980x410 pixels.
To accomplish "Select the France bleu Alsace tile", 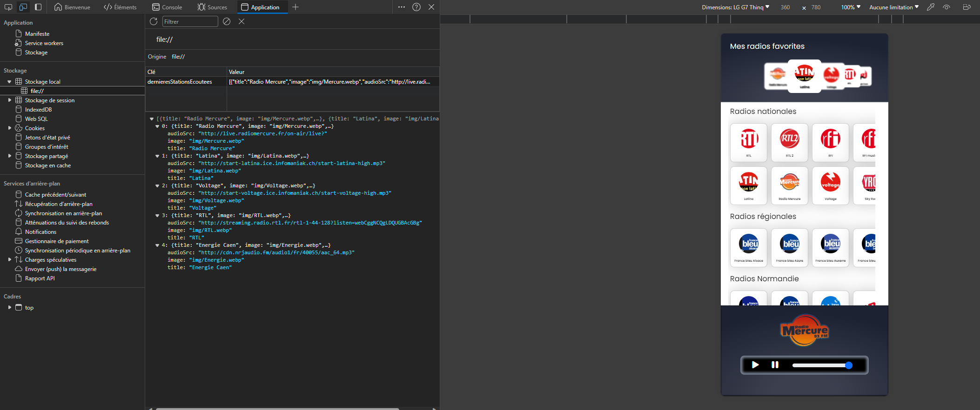I will (x=749, y=248).
